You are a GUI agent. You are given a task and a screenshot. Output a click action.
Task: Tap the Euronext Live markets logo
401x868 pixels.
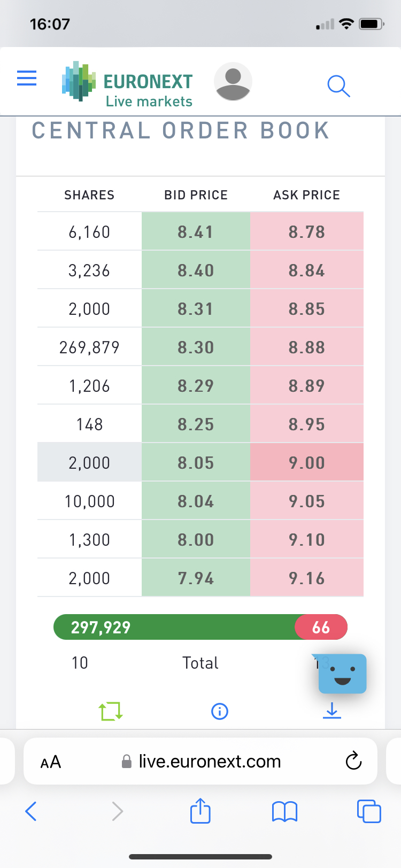tap(127, 82)
